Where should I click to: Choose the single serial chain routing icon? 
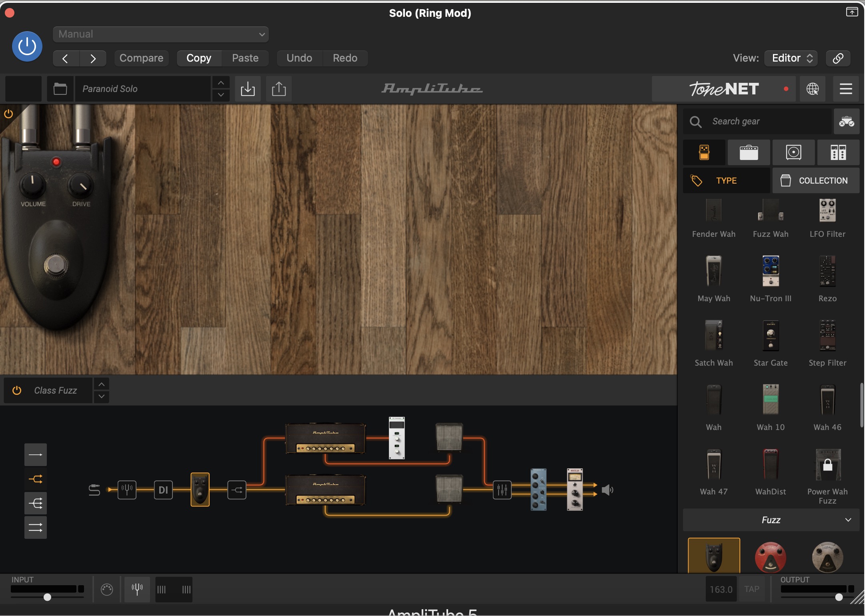36,455
